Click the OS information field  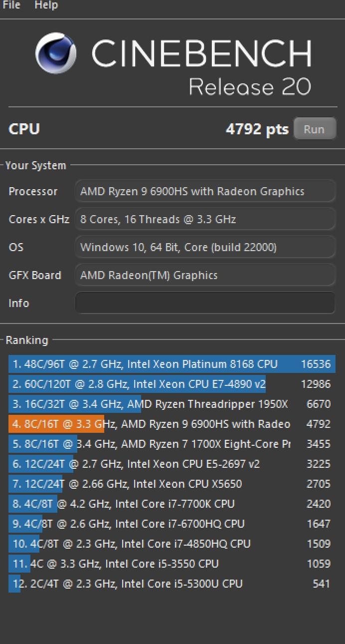point(205,248)
